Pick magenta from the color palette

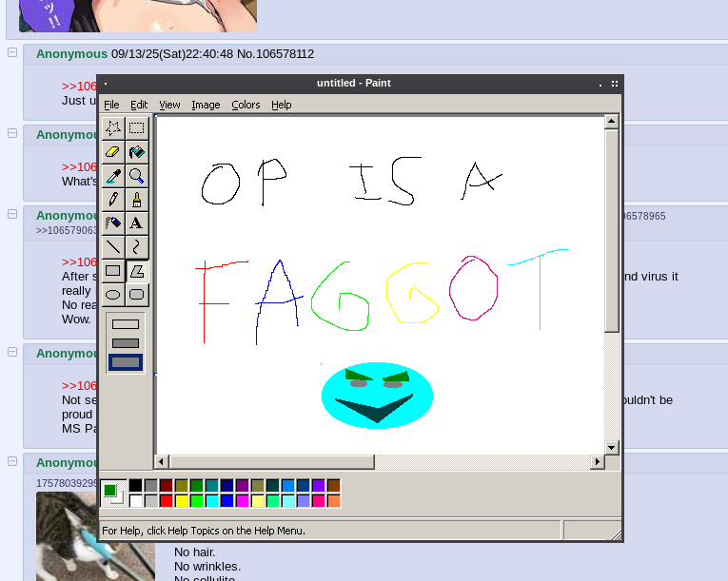click(243, 501)
